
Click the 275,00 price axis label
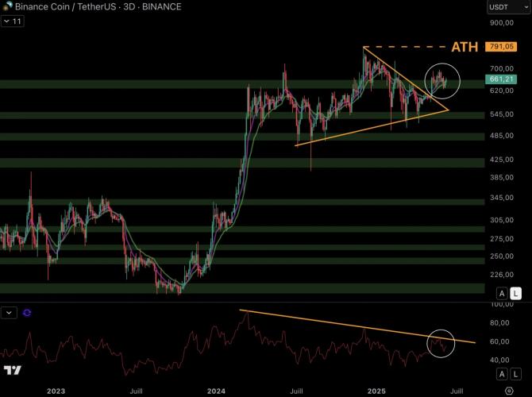[502, 239]
